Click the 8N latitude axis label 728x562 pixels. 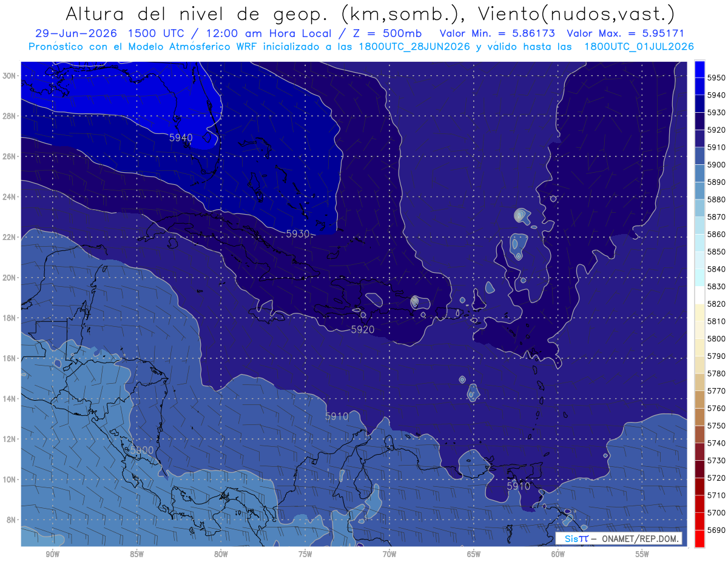[x=10, y=520]
